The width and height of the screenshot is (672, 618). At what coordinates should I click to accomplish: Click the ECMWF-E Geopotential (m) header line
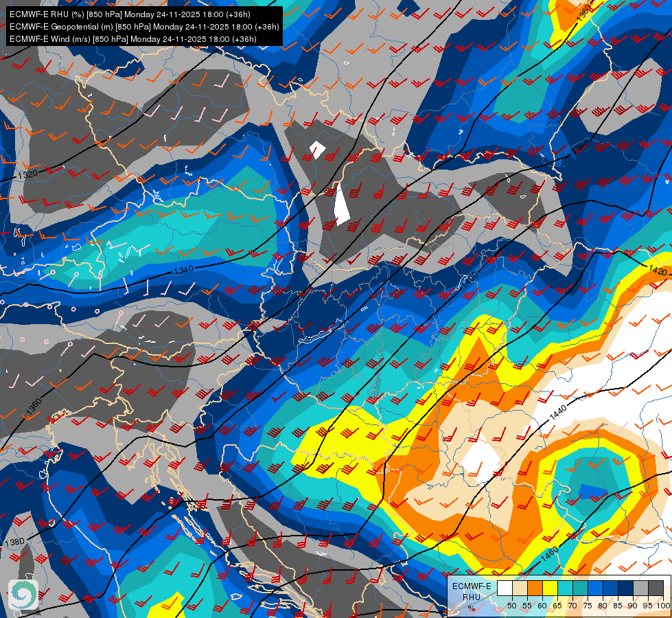coord(144,27)
